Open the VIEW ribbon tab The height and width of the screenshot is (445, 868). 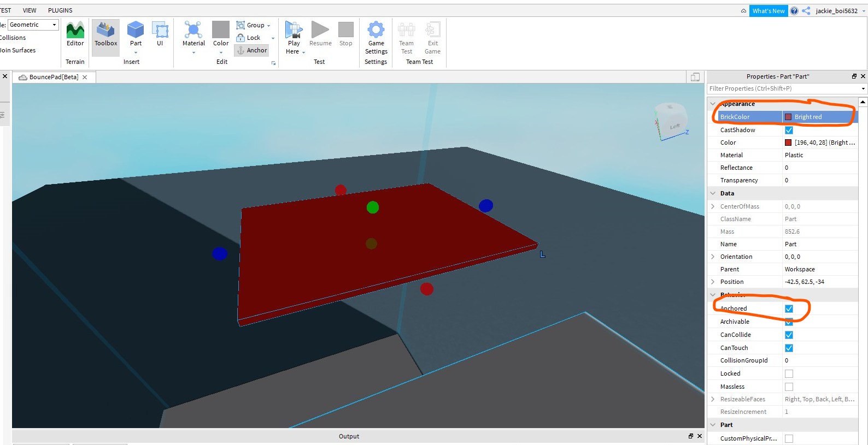point(30,10)
